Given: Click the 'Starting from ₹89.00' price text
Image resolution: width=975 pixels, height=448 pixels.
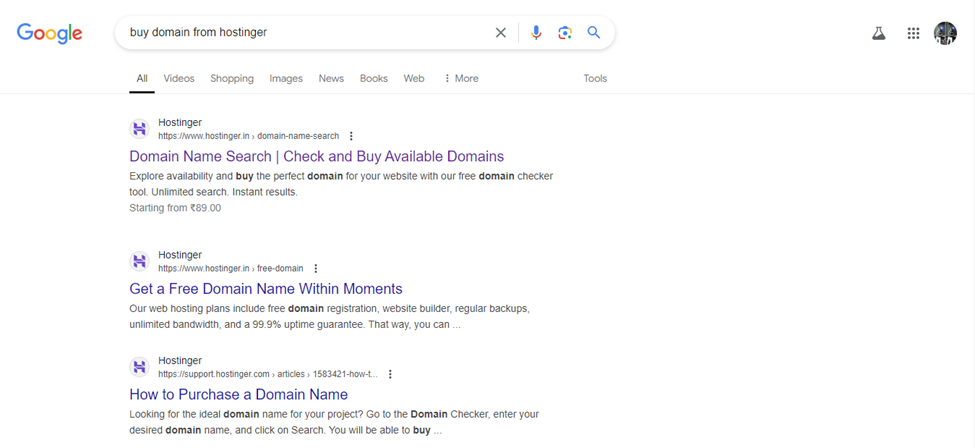Looking at the screenshot, I should 175,208.
